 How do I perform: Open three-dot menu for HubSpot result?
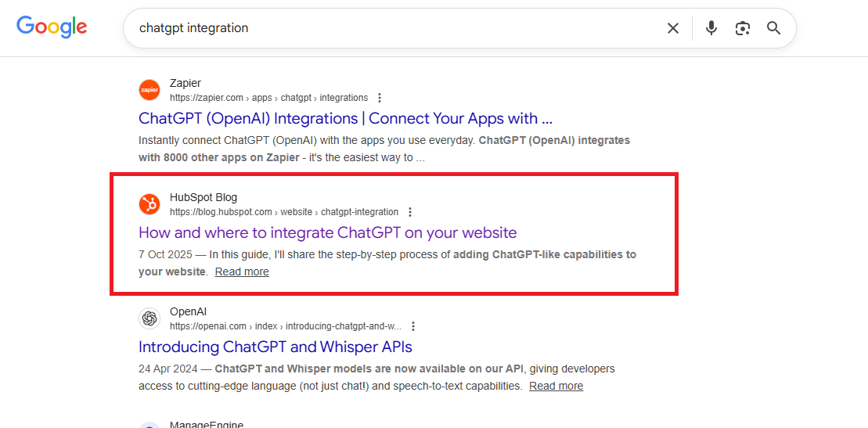click(410, 212)
